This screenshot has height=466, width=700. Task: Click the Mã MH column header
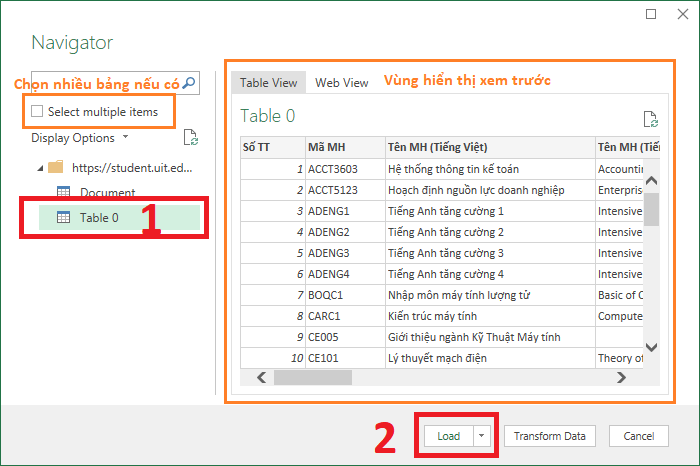pyautogui.click(x=345, y=147)
